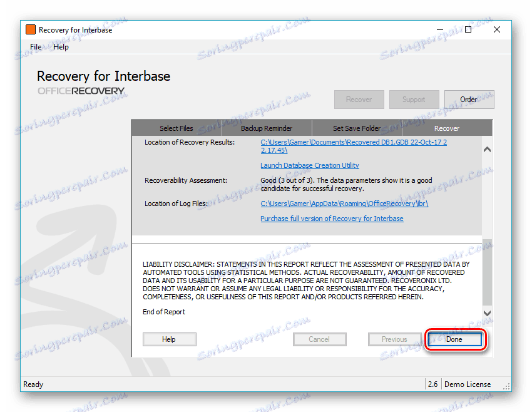Viewport: 532px width, 412px height.
Task: Close the Recovery for Interbase window
Action: [497, 29]
